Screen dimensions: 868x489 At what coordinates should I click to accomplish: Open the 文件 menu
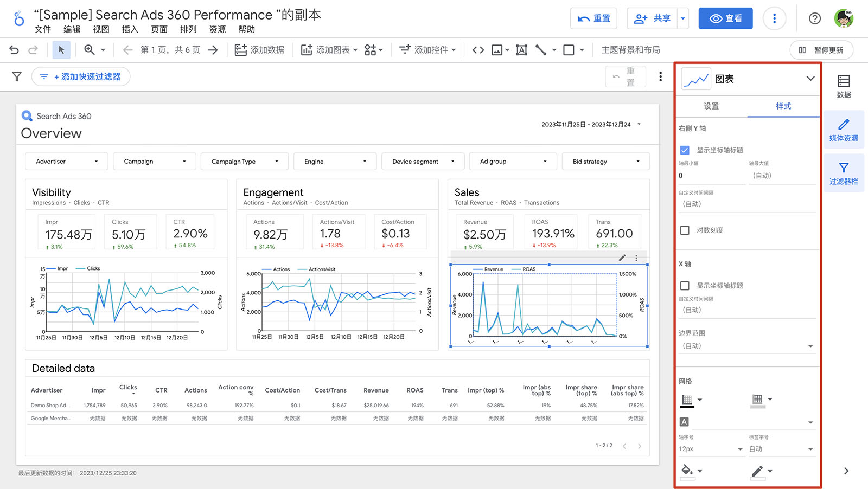42,29
